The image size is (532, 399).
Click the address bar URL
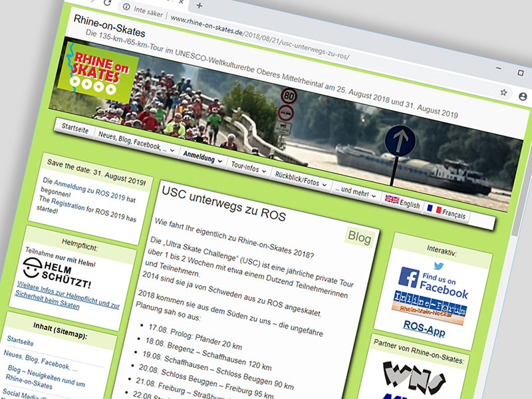[x=259, y=37]
